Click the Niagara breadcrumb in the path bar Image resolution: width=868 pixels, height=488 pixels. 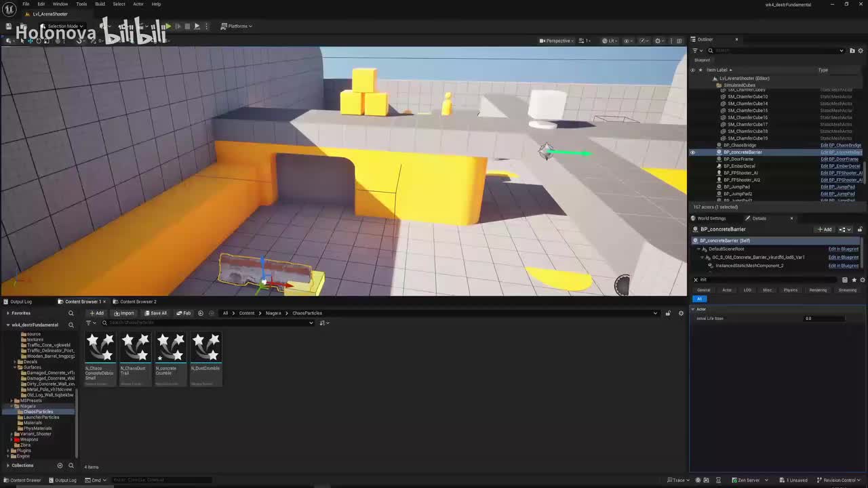273,313
